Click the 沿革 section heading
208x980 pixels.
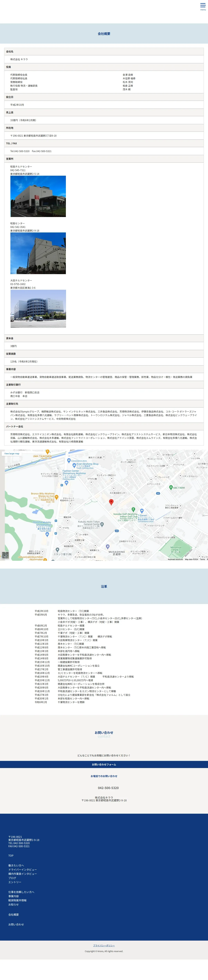click(x=104, y=587)
